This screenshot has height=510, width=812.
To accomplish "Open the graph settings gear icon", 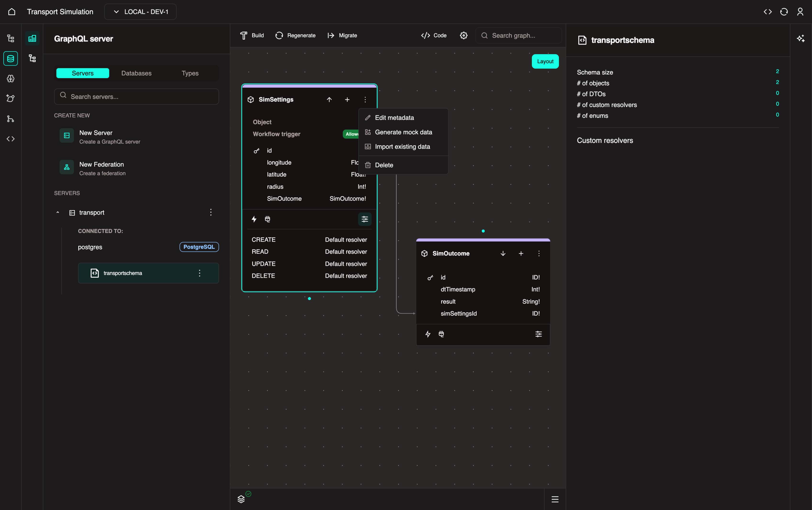I will coord(464,35).
